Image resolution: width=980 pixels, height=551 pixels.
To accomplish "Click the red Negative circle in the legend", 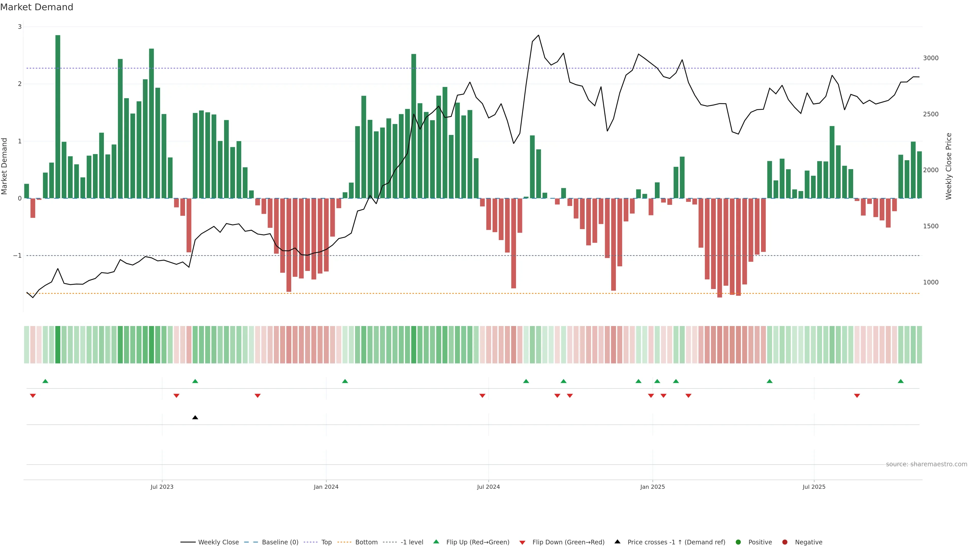I will tap(785, 542).
